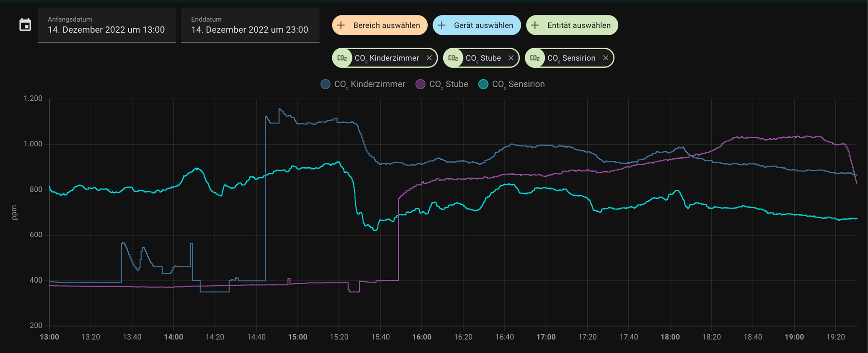Click the 16:00 mark on time axis

click(x=421, y=337)
